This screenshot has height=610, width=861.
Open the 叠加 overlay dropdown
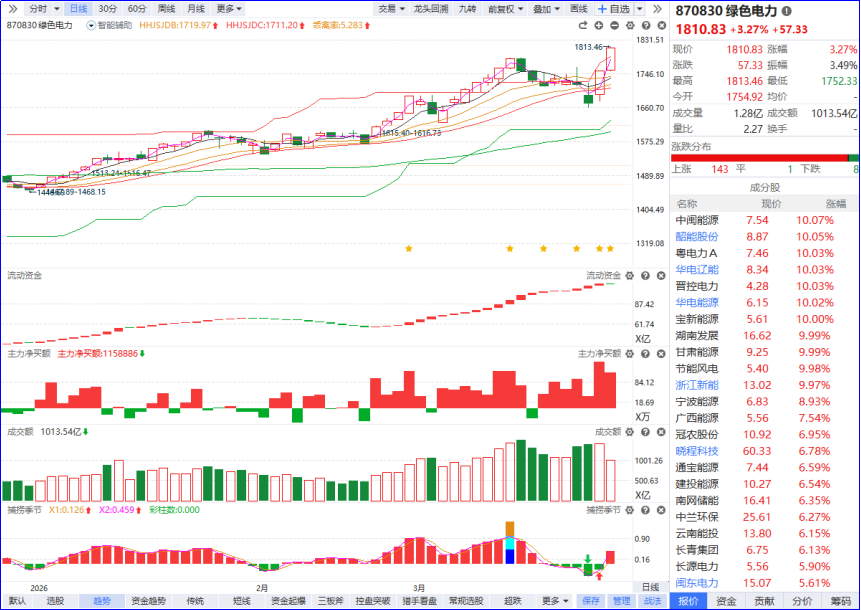[546, 9]
